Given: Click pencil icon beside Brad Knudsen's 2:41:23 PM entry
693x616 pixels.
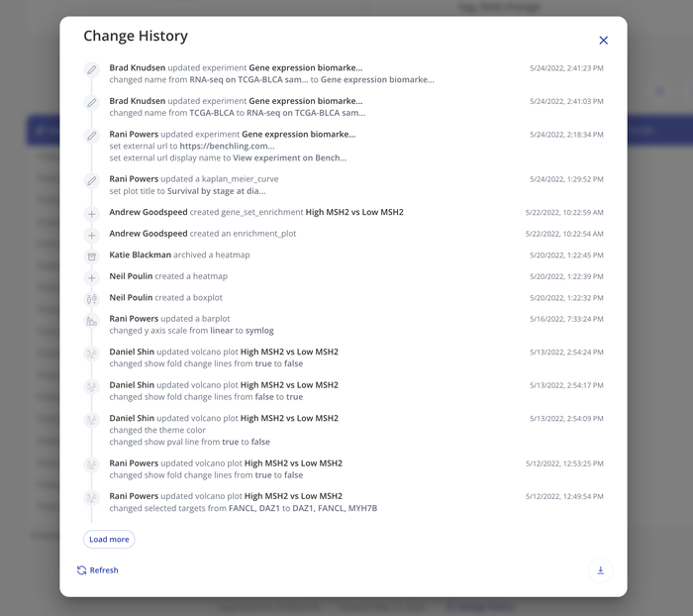Looking at the screenshot, I should click(91, 69).
